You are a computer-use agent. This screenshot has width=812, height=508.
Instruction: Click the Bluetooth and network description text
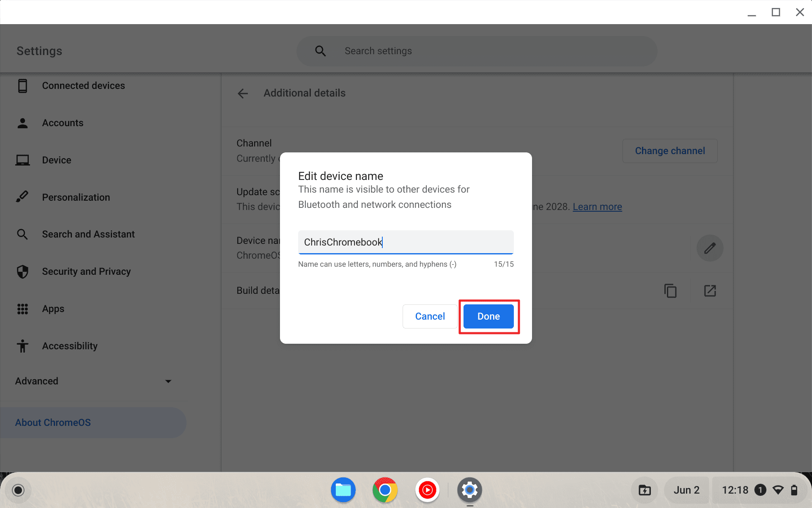384,197
